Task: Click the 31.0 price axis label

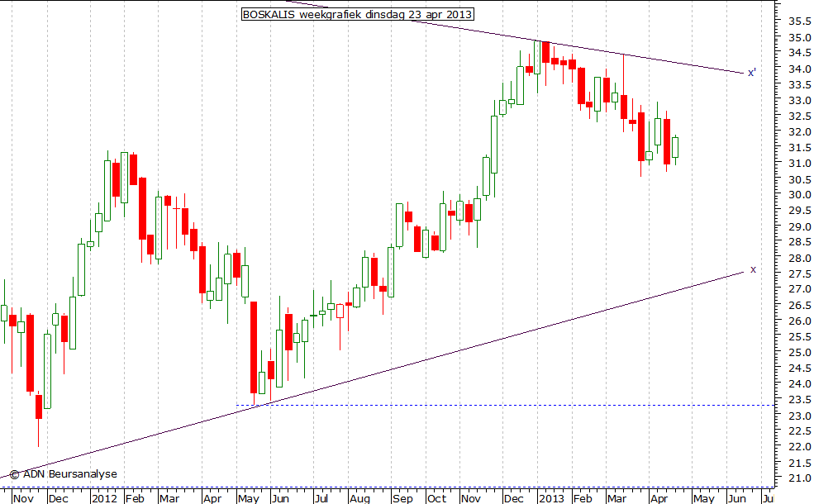Action: click(x=799, y=163)
